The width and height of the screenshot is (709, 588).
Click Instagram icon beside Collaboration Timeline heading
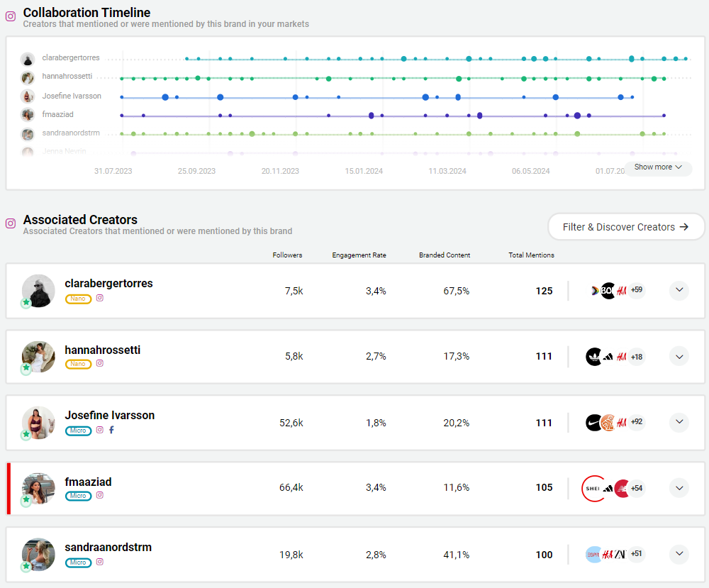pyautogui.click(x=11, y=16)
